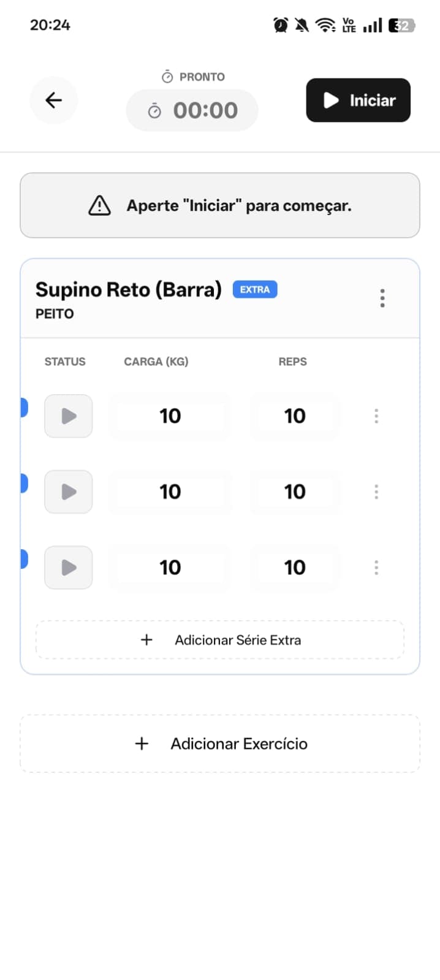Screen dimensions: 440x980
Task: Edit second set reps field
Action: [x=295, y=492]
